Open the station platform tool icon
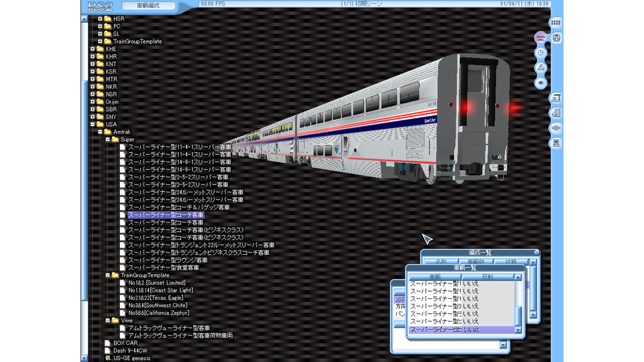Image resolution: width=644 pixels, height=362 pixels. point(555,98)
